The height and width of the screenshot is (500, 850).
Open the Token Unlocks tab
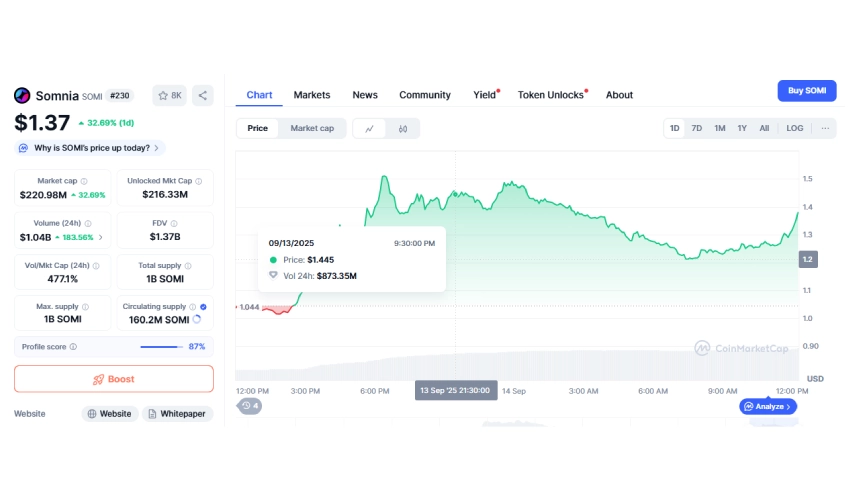551,95
